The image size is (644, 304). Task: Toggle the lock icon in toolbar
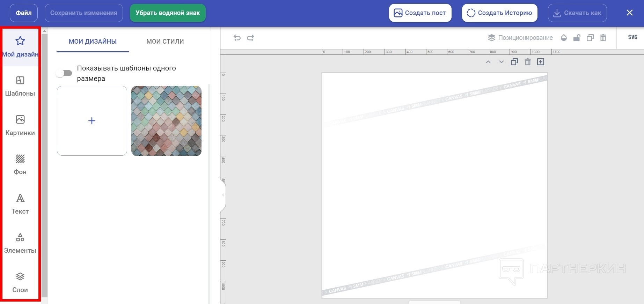[x=577, y=38]
